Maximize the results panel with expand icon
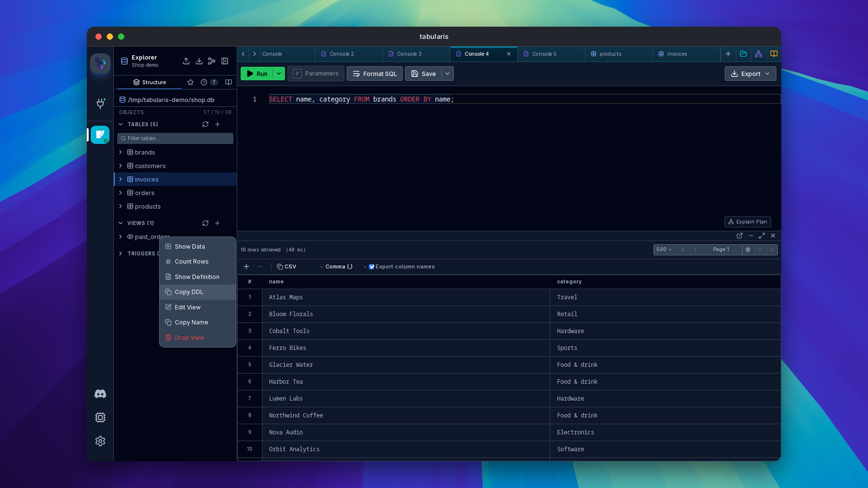 pyautogui.click(x=762, y=236)
